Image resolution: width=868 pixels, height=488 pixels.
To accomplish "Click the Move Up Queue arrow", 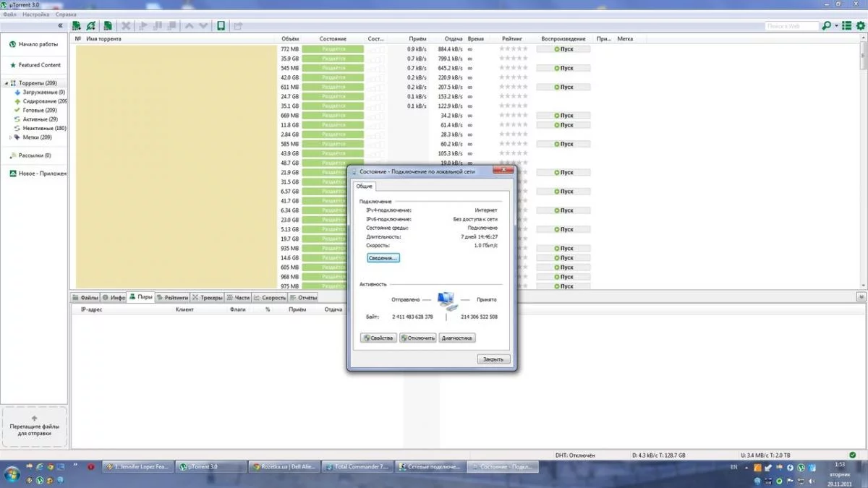I will tap(189, 26).
